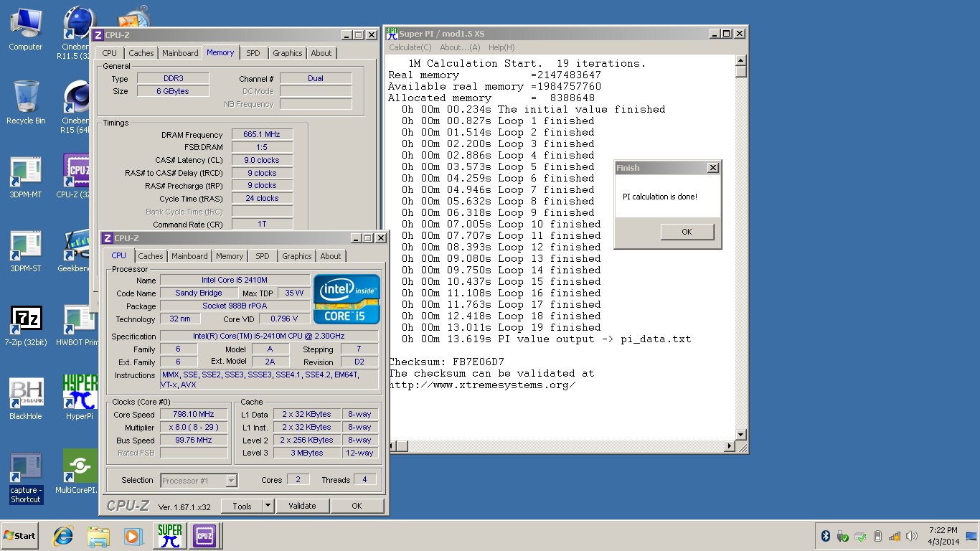Open the wireless network tray icon

(895, 536)
